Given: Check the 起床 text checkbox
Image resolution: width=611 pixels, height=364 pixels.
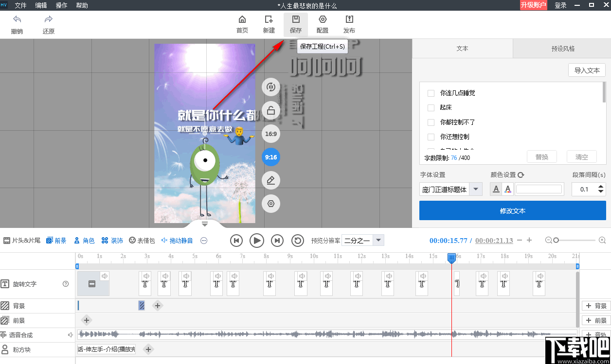Looking at the screenshot, I should click(x=431, y=107).
